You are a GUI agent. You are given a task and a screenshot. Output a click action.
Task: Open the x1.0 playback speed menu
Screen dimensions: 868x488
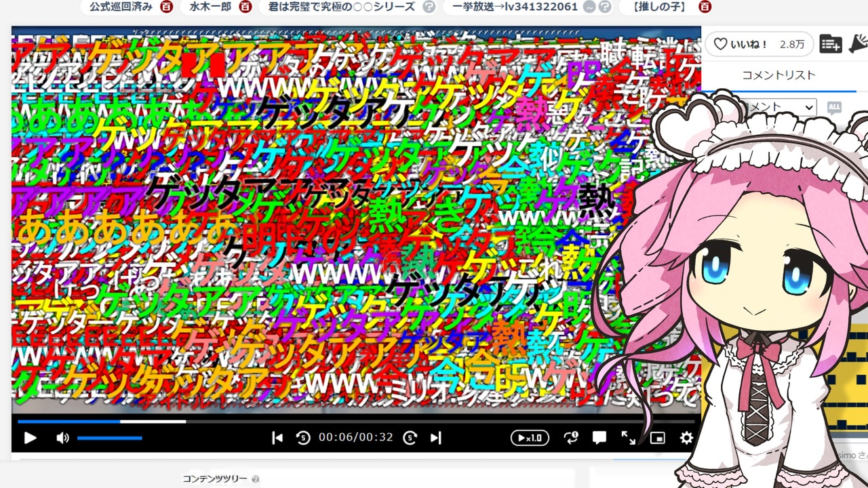coord(530,438)
